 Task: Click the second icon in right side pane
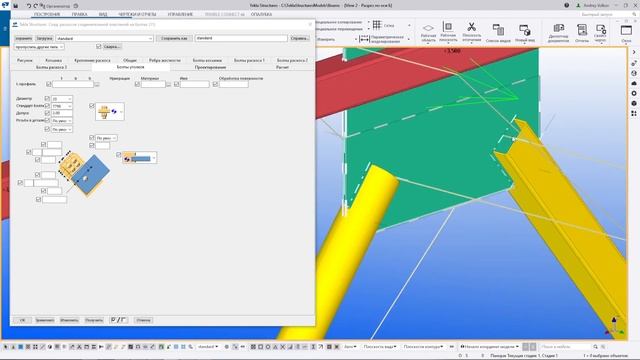[x=634, y=63]
